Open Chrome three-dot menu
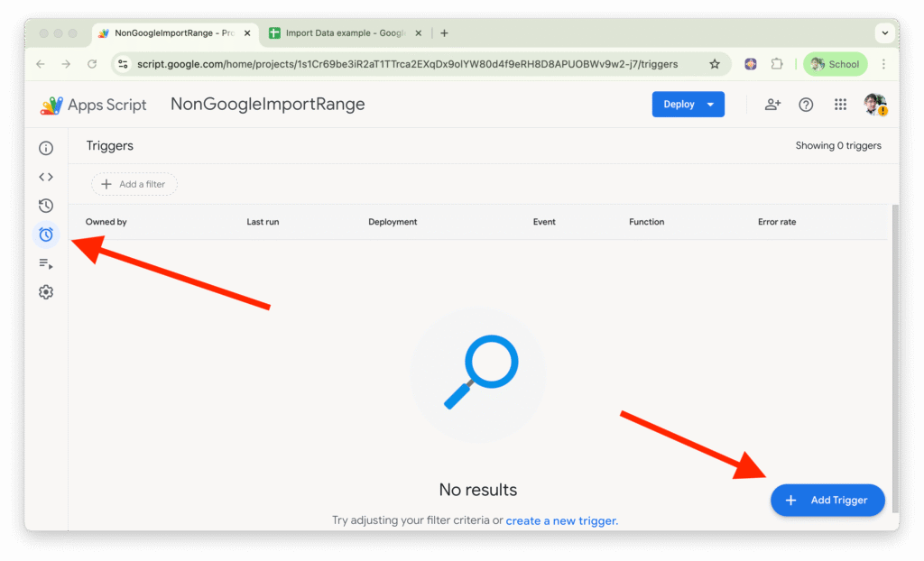The height and width of the screenshot is (561, 924). click(883, 64)
